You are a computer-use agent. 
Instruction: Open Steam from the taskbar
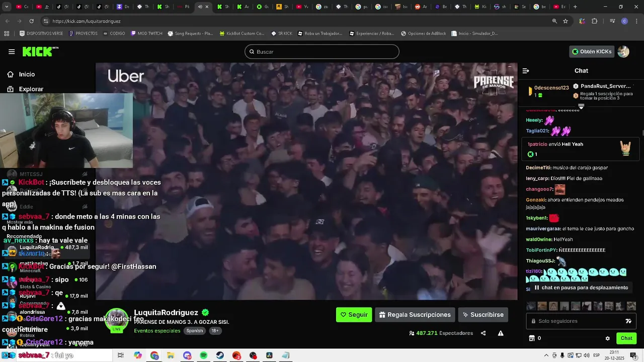point(220,355)
